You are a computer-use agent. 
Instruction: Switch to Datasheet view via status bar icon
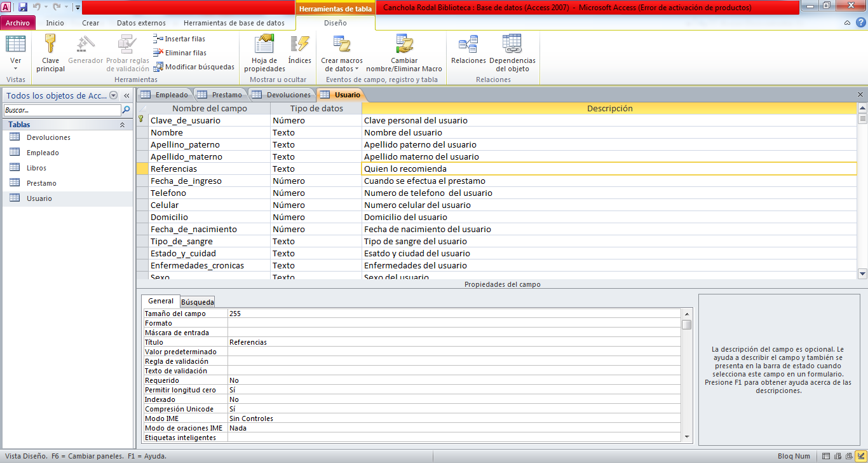tap(826, 456)
